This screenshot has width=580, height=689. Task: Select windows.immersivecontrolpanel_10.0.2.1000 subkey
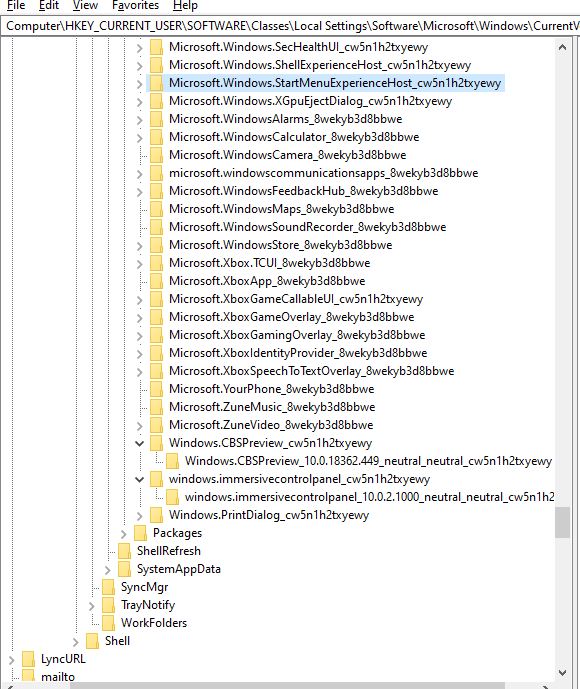(369, 497)
